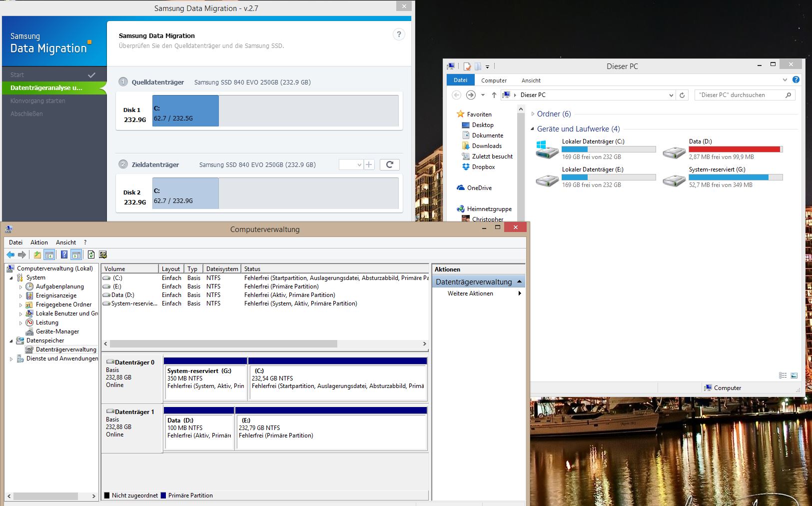
Task: Expand Dienste und Anwendungen tree node
Action: (x=11, y=359)
